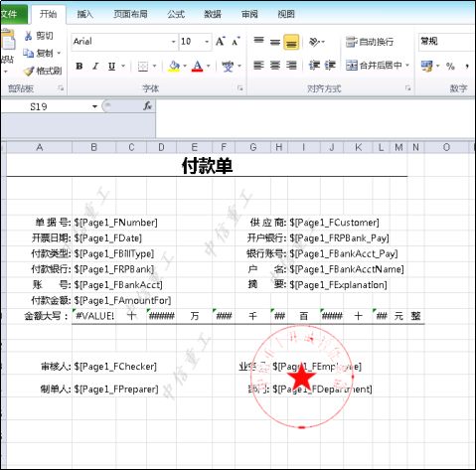Toggle Bold formatting

79,66
